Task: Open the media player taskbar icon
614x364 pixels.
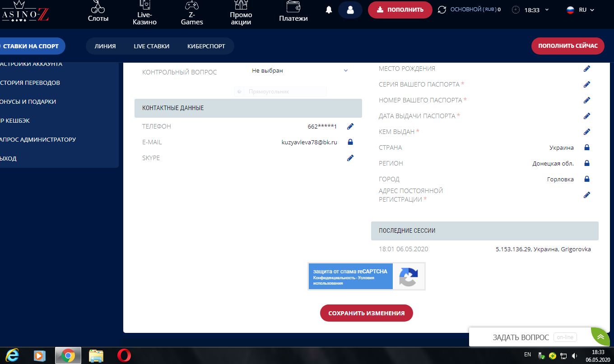Action: tap(40, 355)
